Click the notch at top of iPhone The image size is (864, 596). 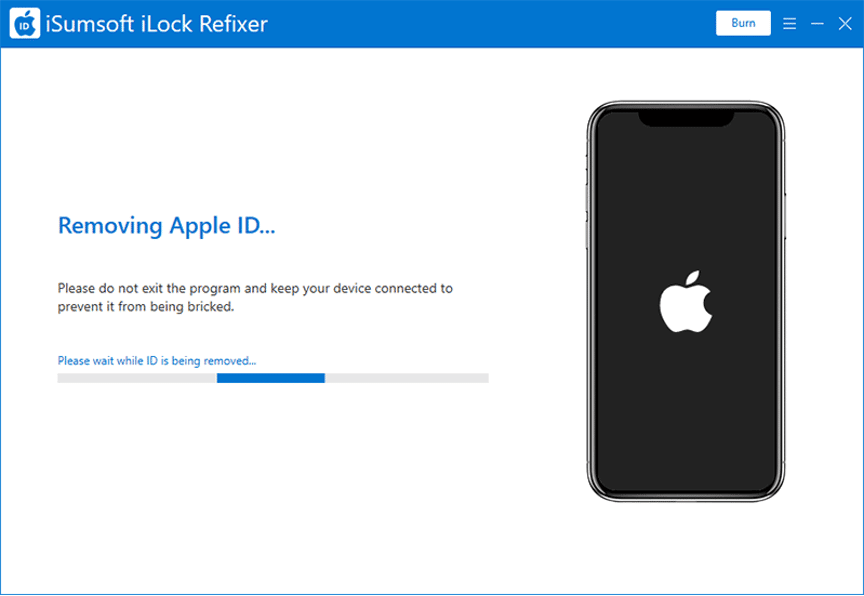[685, 117]
